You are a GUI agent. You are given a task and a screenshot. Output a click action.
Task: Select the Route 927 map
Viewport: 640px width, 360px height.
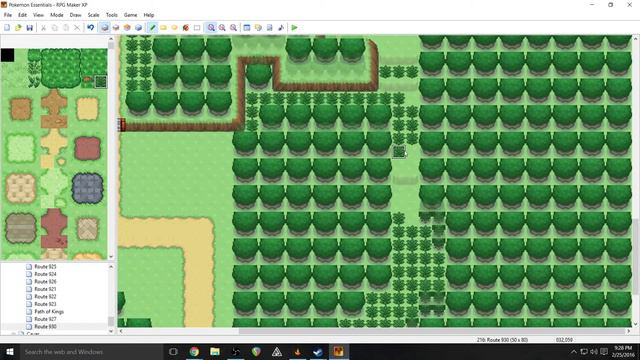45,319
